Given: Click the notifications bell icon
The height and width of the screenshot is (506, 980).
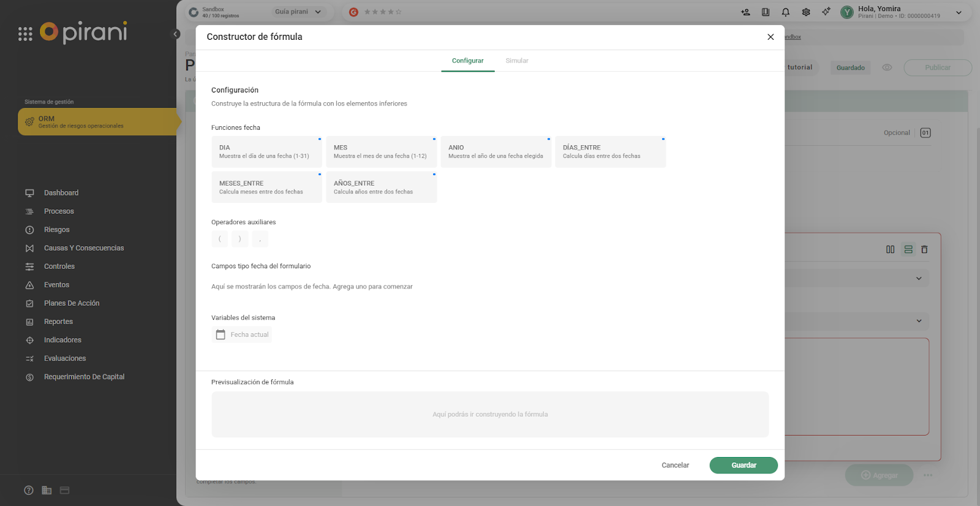Looking at the screenshot, I should pyautogui.click(x=785, y=12).
